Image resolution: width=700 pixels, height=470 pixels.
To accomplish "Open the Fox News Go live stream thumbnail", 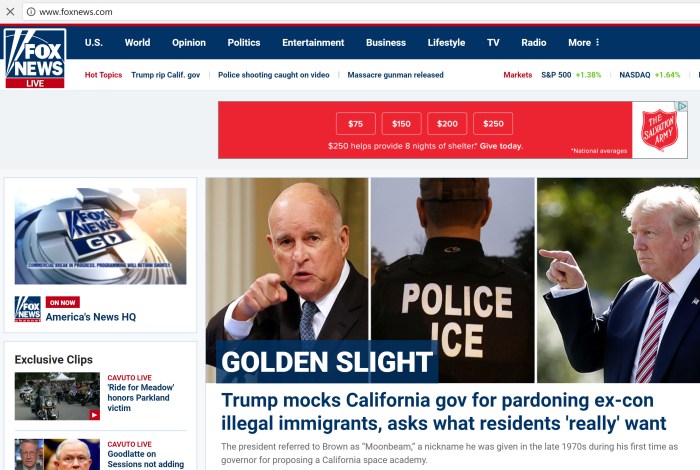I will pos(100,236).
